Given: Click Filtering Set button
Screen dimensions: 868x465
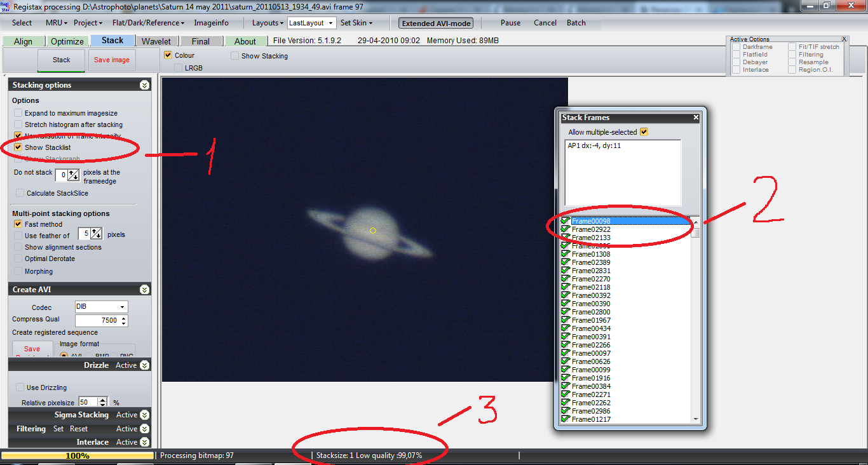Looking at the screenshot, I should point(58,429).
